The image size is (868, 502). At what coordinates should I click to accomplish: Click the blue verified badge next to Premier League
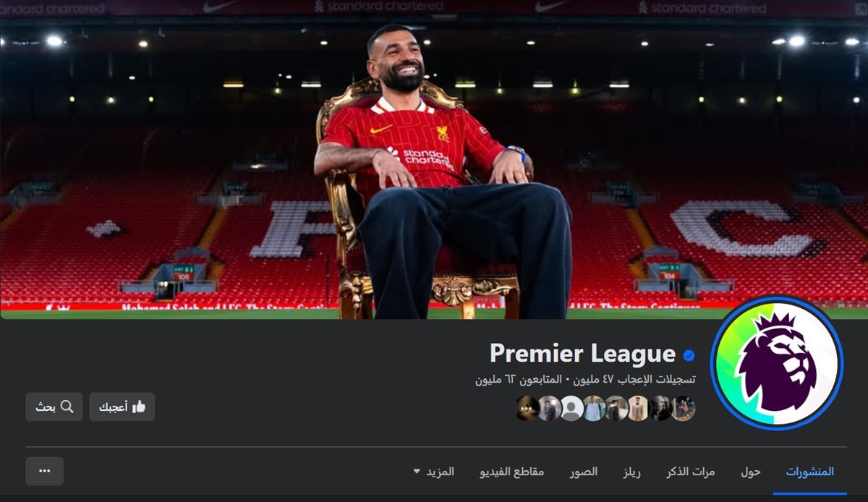coord(689,354)
